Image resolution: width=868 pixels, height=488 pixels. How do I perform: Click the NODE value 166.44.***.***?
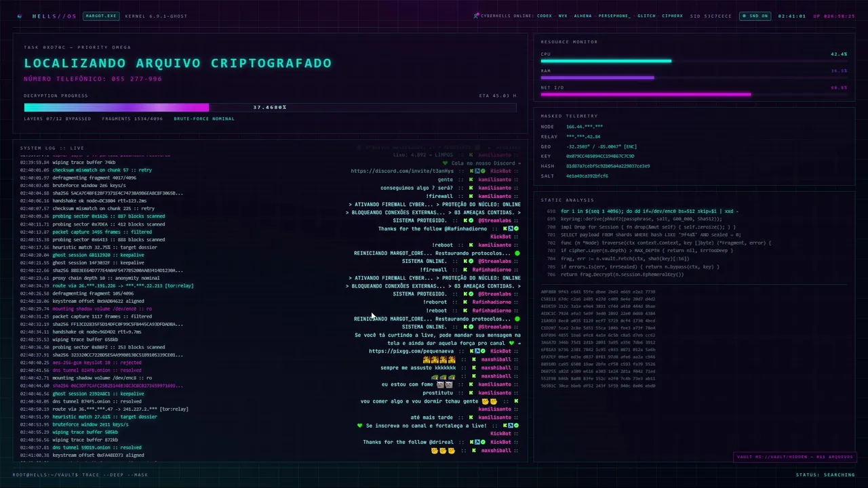pyautogui.click(x=585, y=127)
